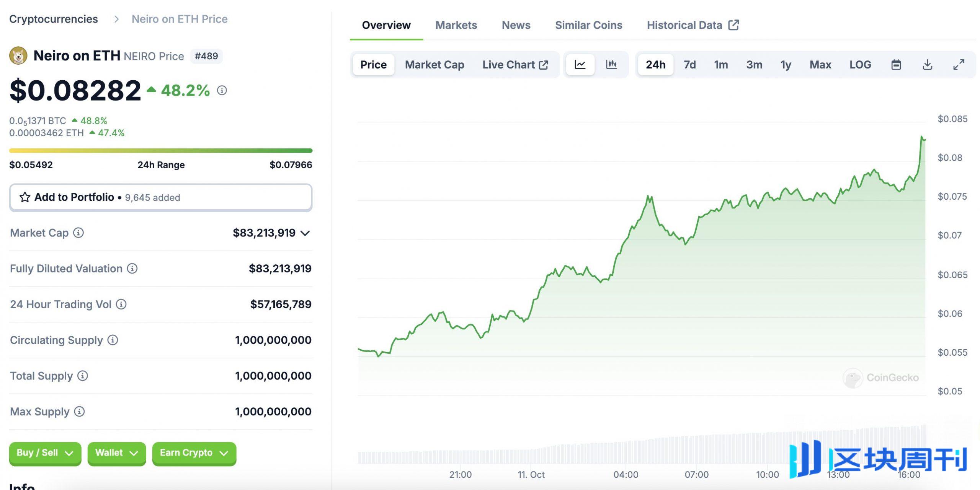
Task: Switch the chart to Market Cap
Action: tap(434, 65)
